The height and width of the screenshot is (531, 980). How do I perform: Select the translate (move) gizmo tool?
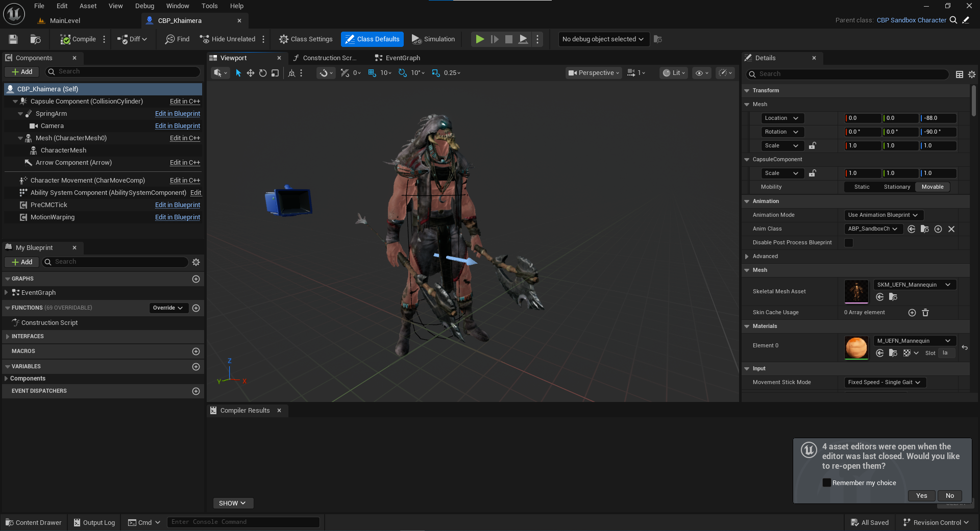click(251, 73)
